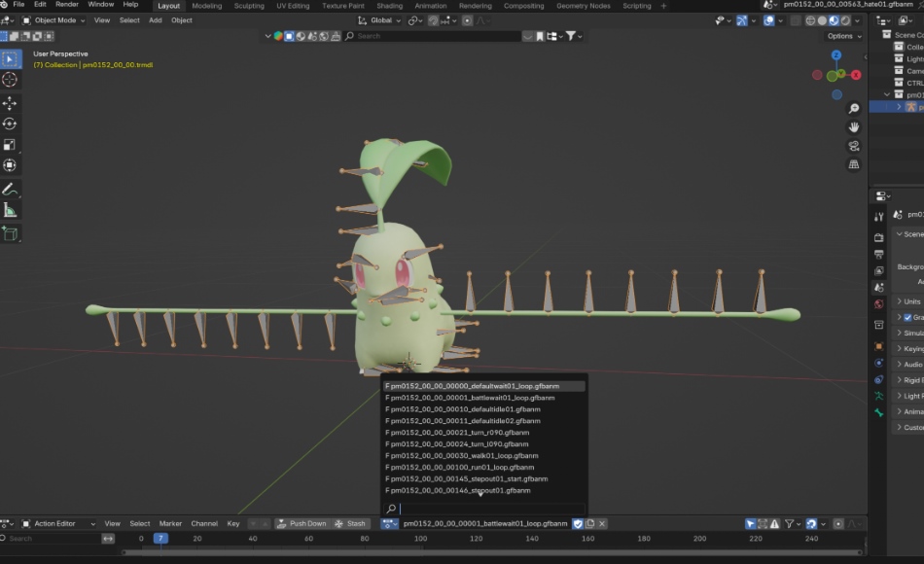Toggle proportional editing in viewport header
Image resolution: width=924 pixels, height=564 pixels.
(x=467, y=20)
